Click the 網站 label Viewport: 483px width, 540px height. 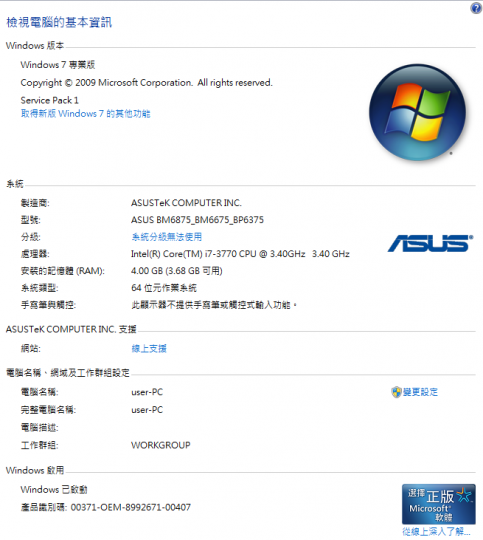(30, 349)
